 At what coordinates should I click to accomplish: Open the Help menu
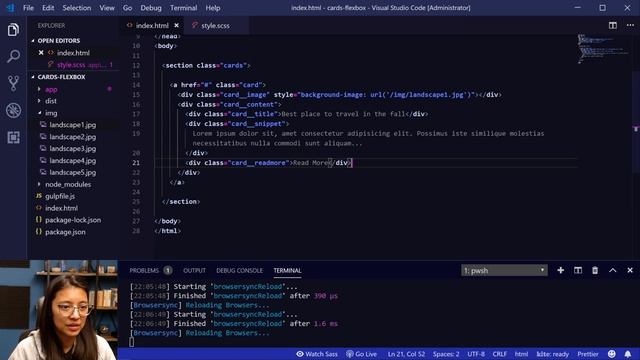[x=213, y=8]
